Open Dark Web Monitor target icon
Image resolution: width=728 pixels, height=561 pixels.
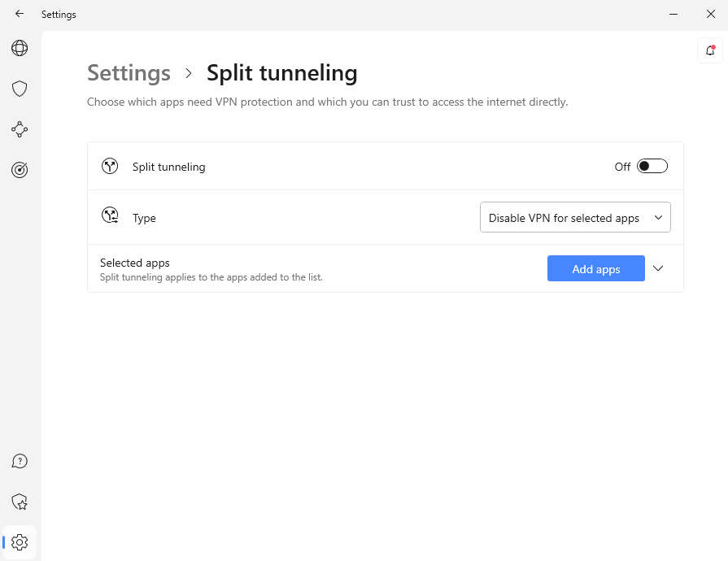tap(20, 170)
